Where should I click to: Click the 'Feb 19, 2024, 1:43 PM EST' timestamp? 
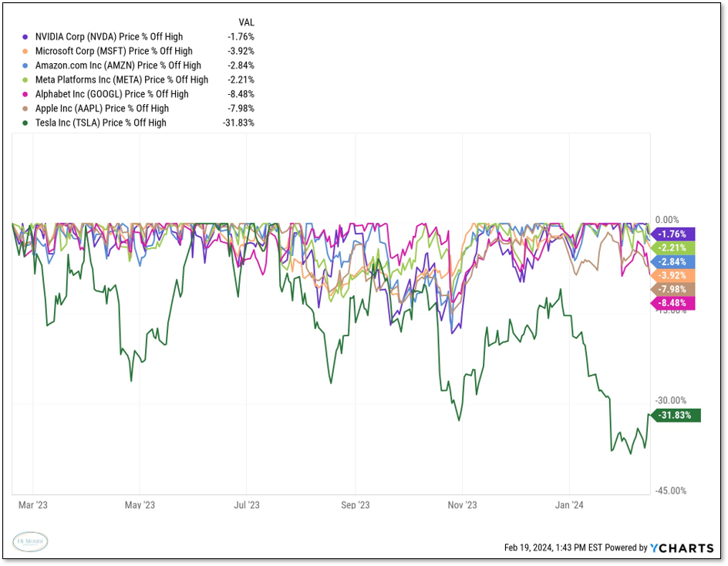click(x=554, y=548)
